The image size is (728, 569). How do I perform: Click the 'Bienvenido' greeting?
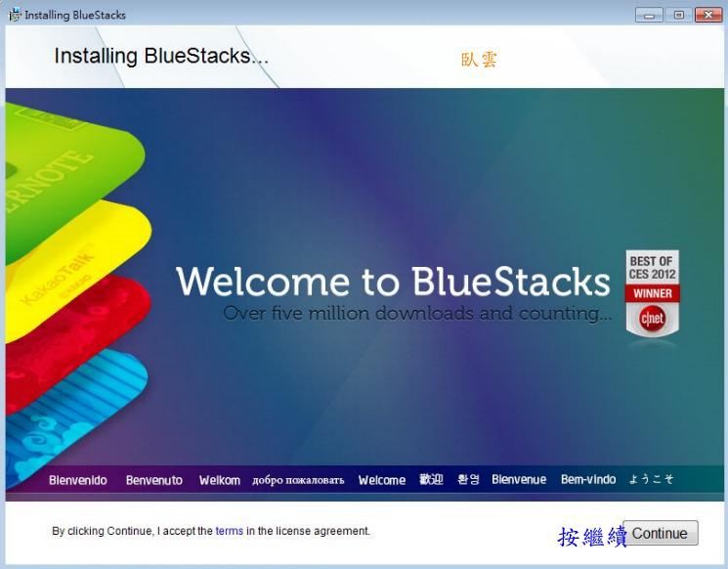pyautogui.click(x=78, y=480)
